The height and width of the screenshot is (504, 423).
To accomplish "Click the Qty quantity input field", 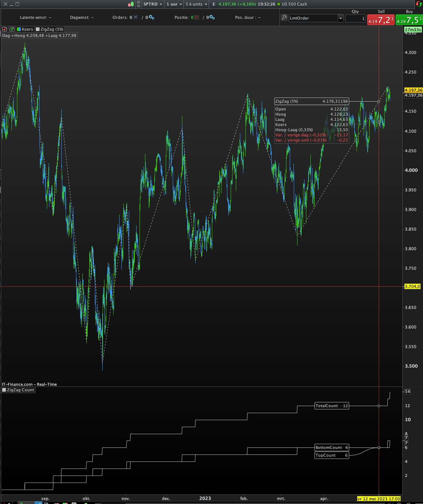I will tap(355, 18).
